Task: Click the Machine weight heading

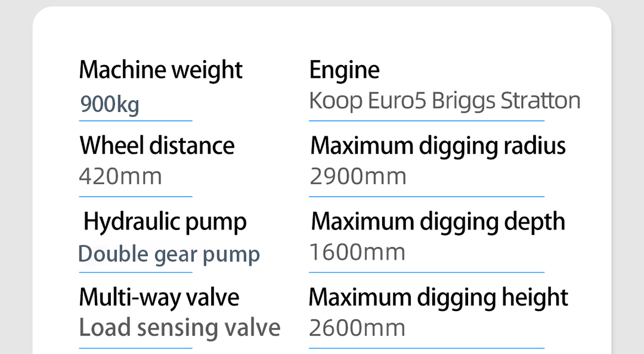Action: coord(160,70)
